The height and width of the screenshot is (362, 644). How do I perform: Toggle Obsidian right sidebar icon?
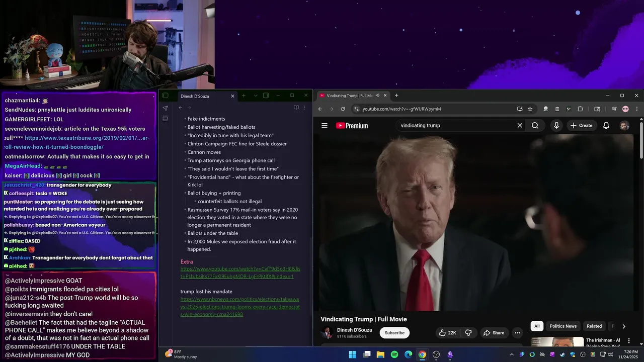point(266,96)
